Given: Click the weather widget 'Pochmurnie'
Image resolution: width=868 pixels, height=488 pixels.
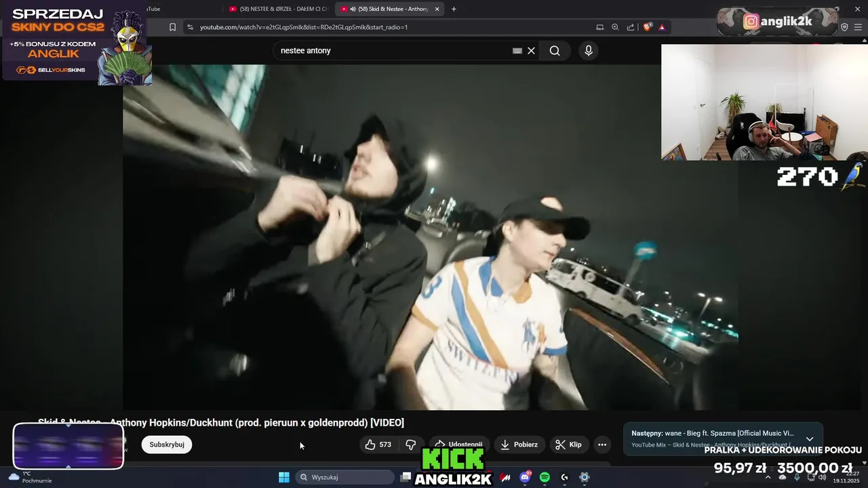Looking at the screenshot, I should point(30,477).
